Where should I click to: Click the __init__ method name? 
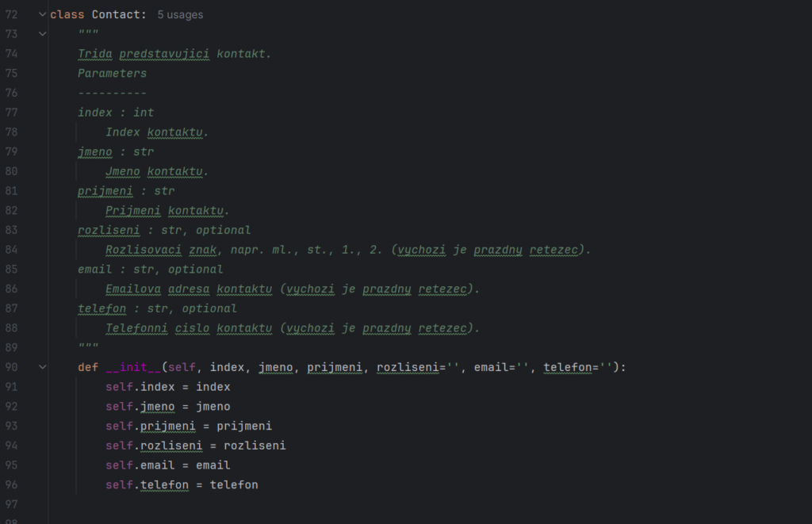click(133, 367)
